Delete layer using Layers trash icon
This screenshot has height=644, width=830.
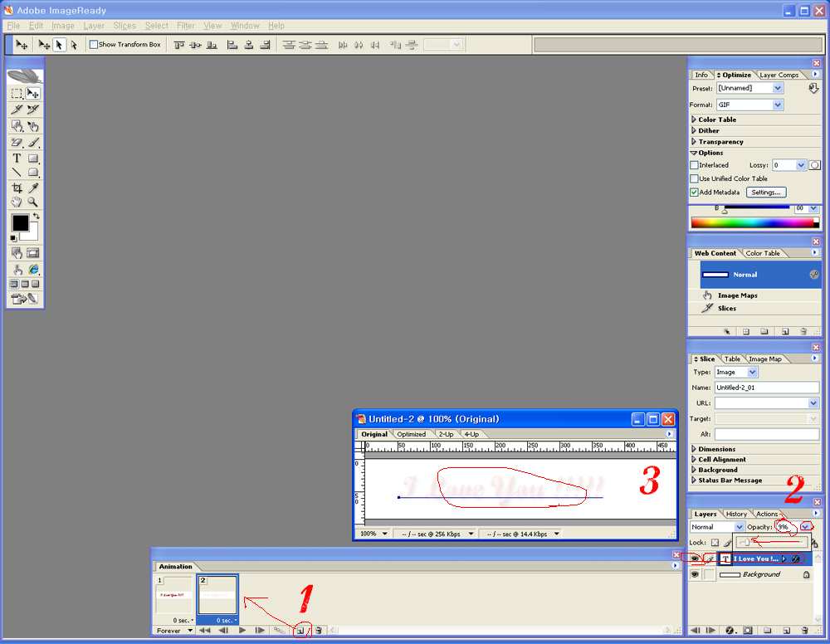click(804, 630)
